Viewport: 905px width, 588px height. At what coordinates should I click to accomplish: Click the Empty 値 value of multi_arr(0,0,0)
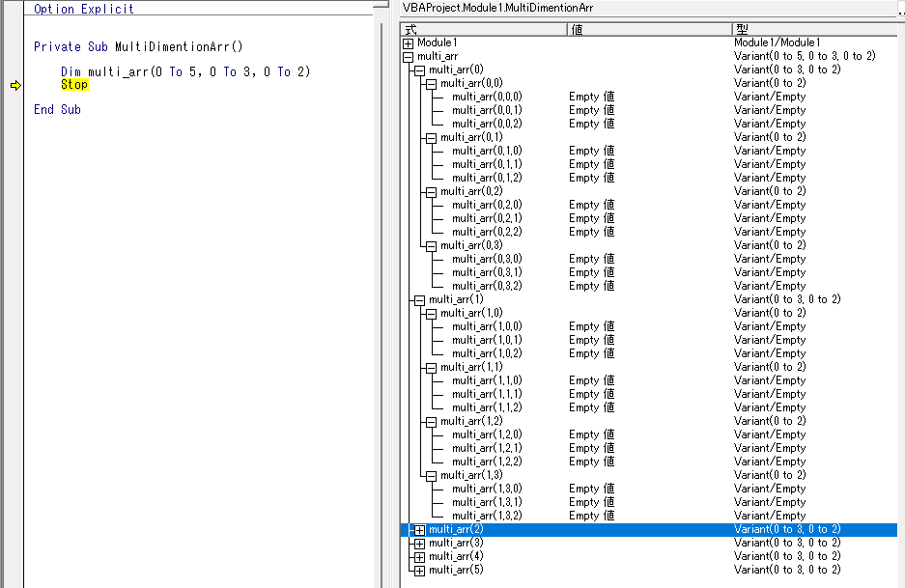coord(592,97)
